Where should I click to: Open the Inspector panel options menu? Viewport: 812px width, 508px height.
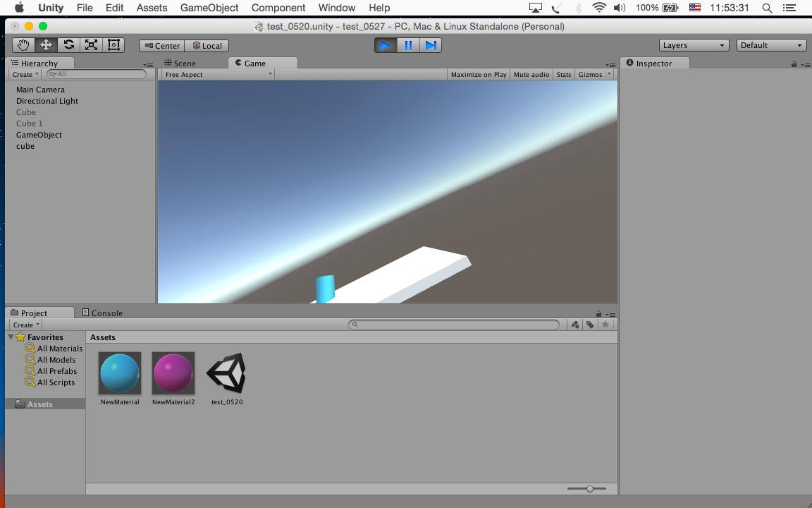pyautogui.click(x=806, y=65)
